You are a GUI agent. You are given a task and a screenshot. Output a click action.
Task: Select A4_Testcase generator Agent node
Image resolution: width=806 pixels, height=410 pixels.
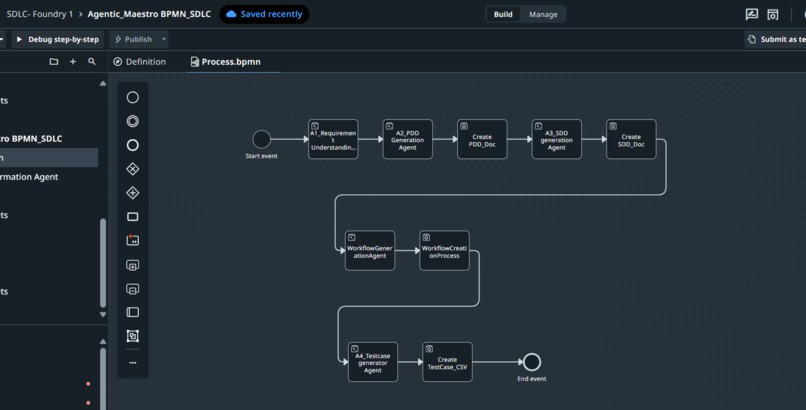coord(373,362)
